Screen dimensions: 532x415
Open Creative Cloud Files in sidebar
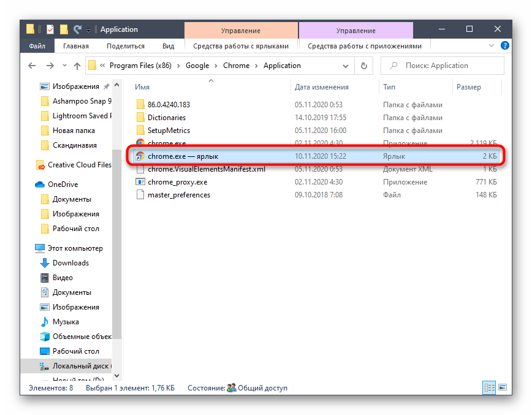tap(80, 164)
